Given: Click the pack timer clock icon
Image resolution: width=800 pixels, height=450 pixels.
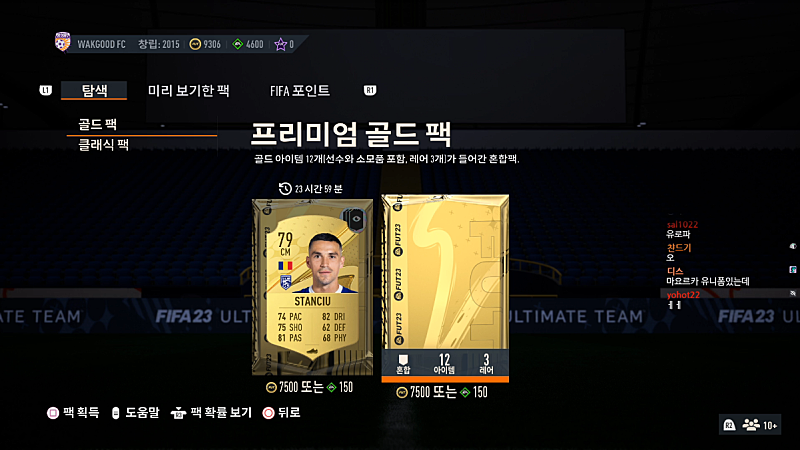Looking at the screenshot, I should pos(285,189).
